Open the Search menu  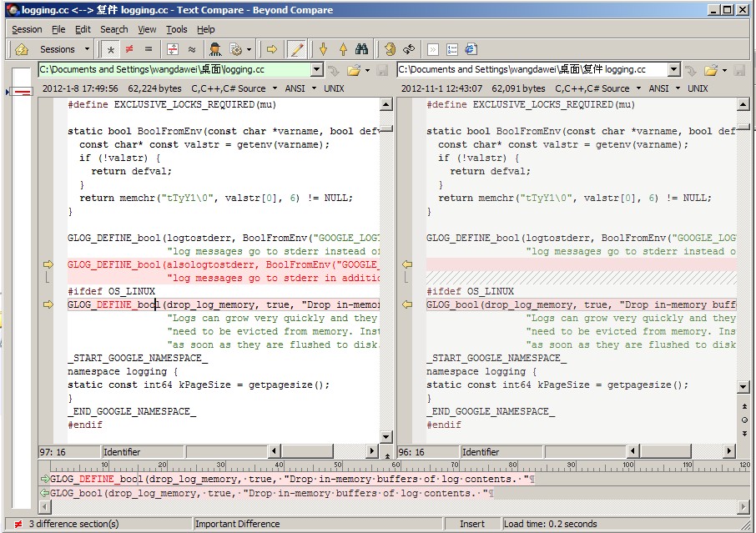tap(114, 29)
